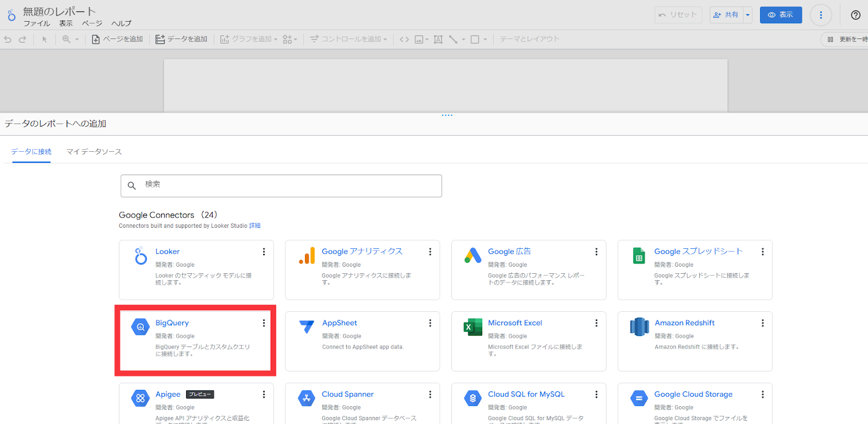Choose the Google アナリティクス connector
The image size is (868, 424).
tap(362, 270)
